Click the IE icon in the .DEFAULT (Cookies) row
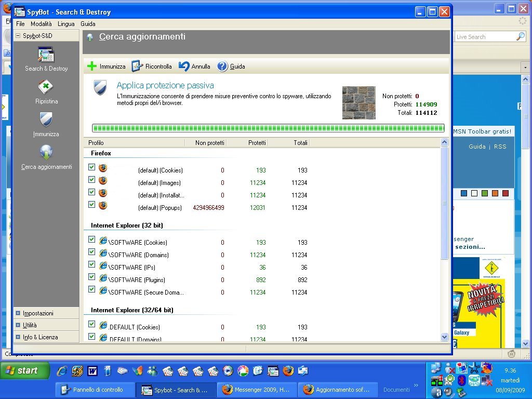Viewport: 532px width, 399px height. [x=103, y=325]
